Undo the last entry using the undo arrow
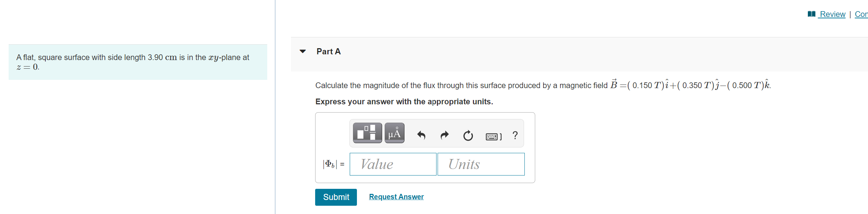This screenshot has height=214, width=868. 421,135
